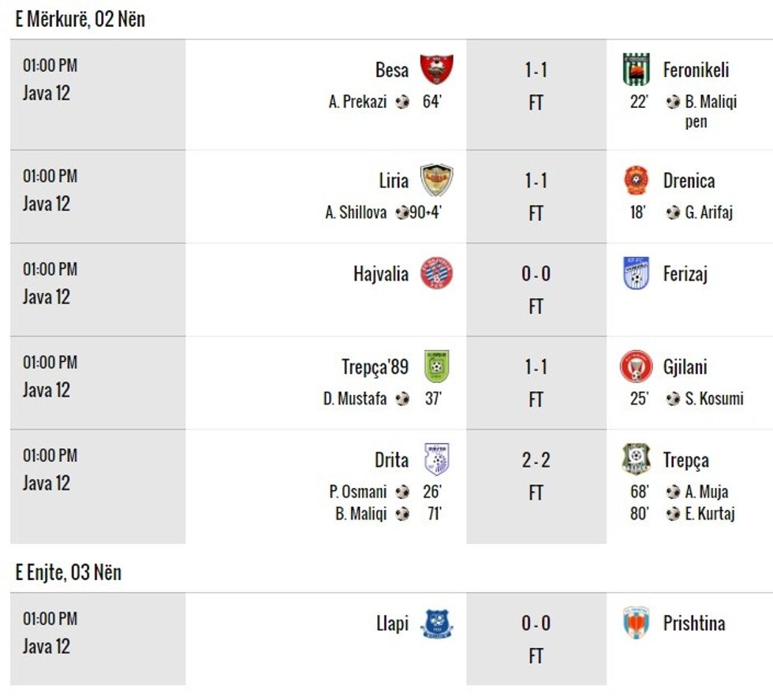Click the Drenica team crest
The height and width of the screenshot is (700, 773).
(636, 181)
